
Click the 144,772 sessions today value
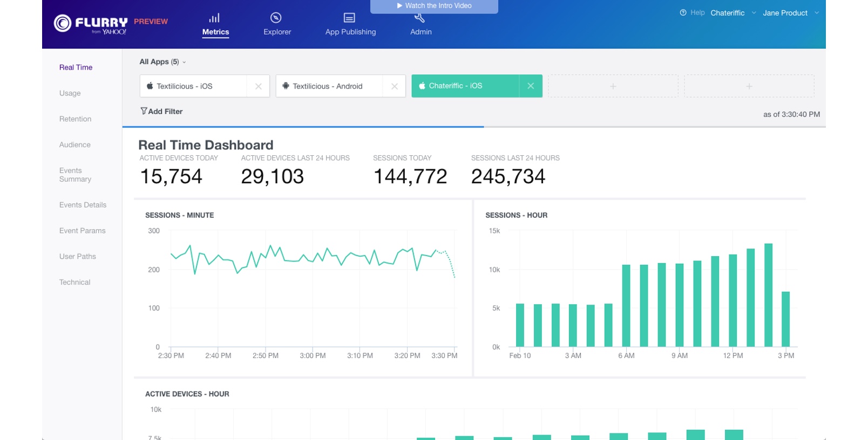click(410, 176)
